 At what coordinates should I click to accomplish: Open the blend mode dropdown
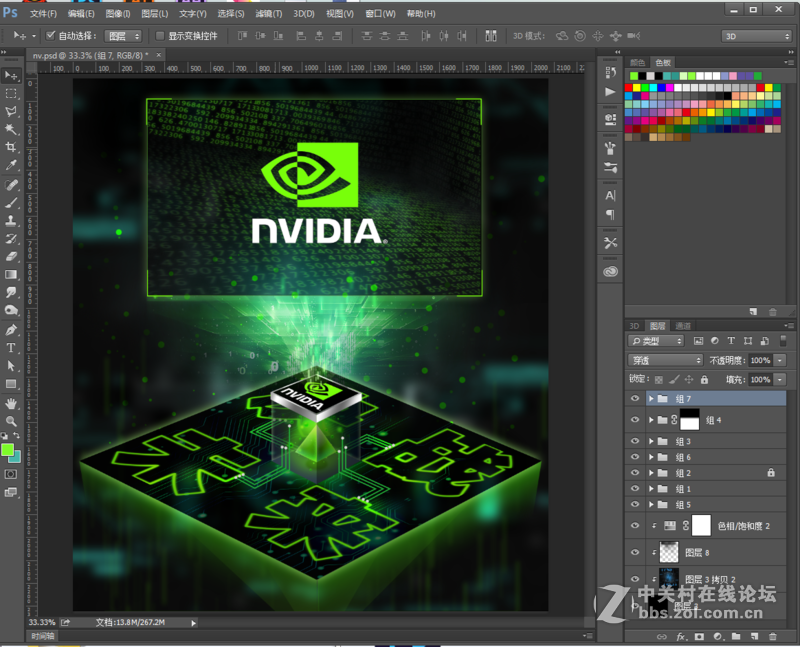(x=665, y=359)
